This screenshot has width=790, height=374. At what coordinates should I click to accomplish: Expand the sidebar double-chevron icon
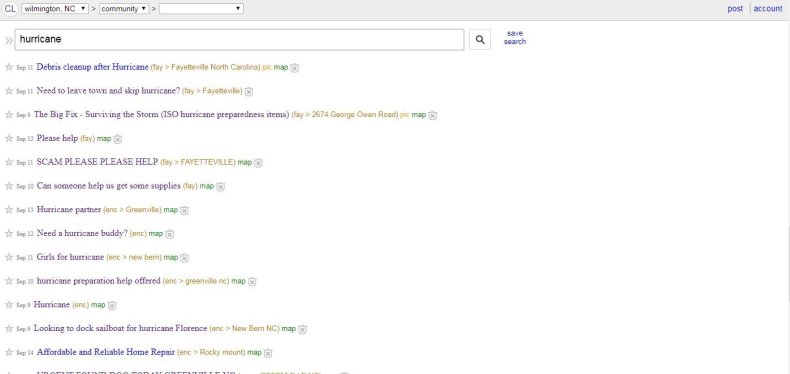pyautogui.click(x=8, y=41)
